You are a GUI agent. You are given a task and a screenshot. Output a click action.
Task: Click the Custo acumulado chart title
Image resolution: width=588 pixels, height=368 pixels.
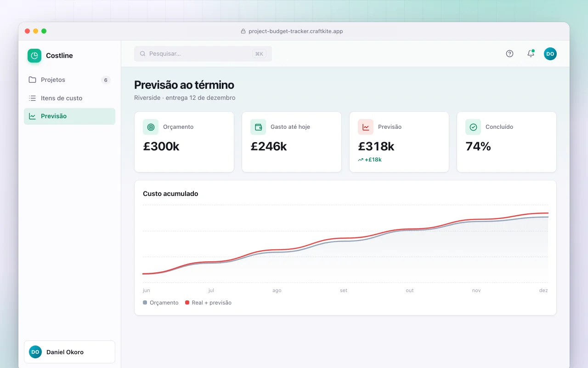[x=170, y=194]
